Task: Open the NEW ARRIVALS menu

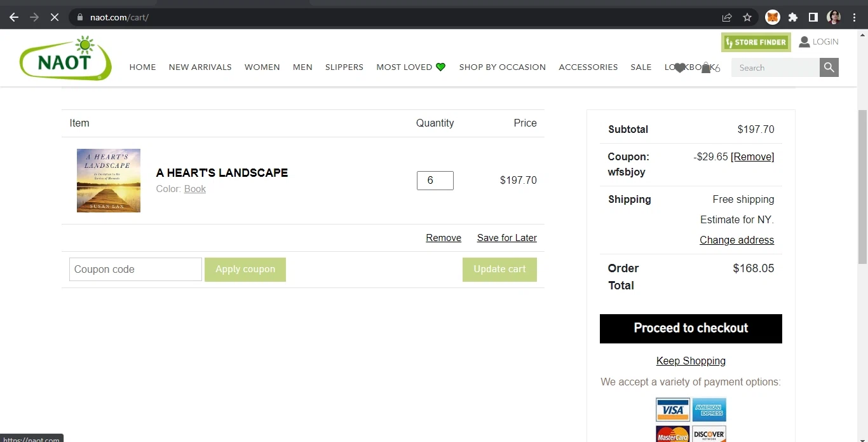Action: click(x=200, y=67)
